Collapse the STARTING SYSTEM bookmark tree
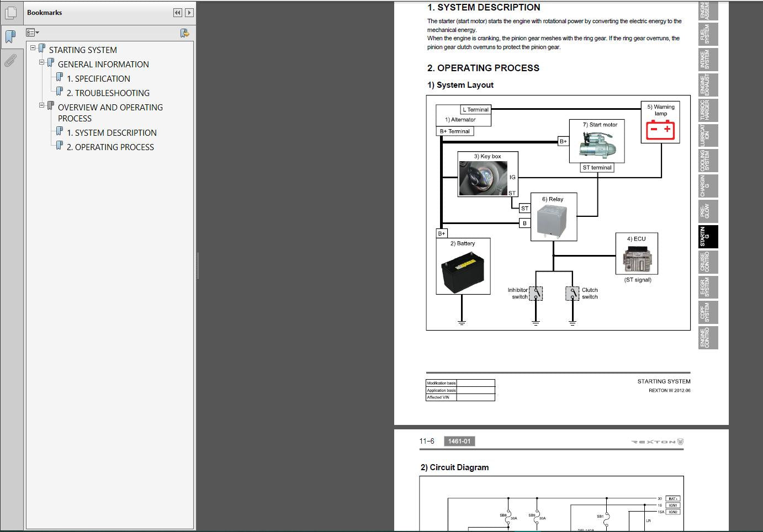The height and width of the screenshot is (532, 763). coord(33,48)
